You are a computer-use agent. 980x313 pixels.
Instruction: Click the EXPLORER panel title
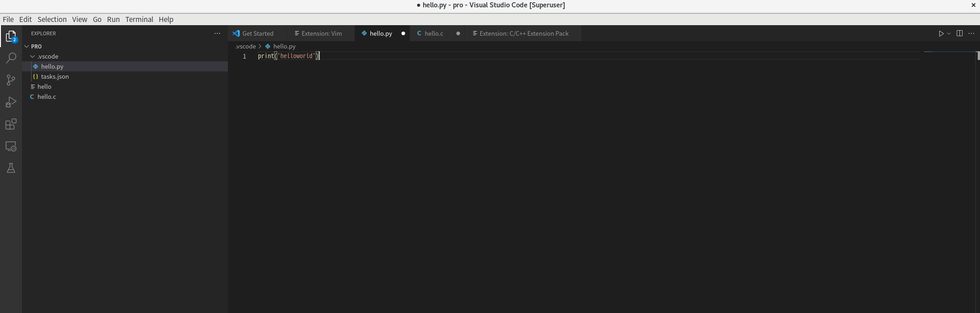tap(43, 33)
